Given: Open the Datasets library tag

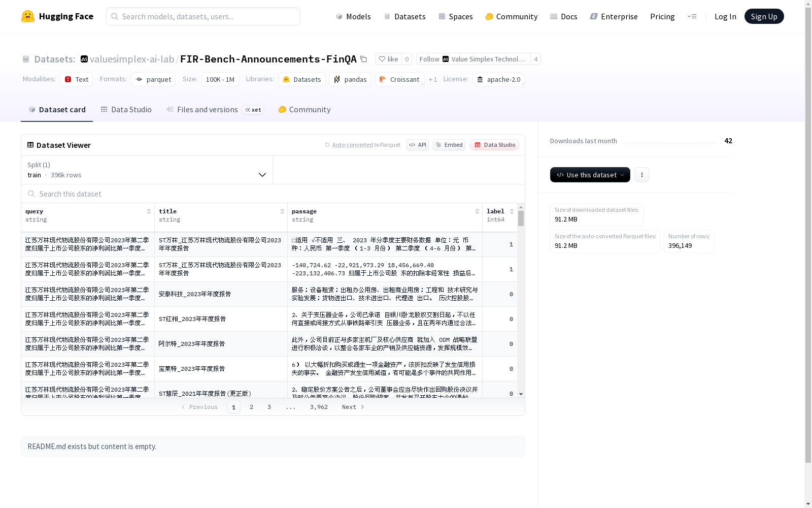Looking at the screenshot, I should [302, 79].
